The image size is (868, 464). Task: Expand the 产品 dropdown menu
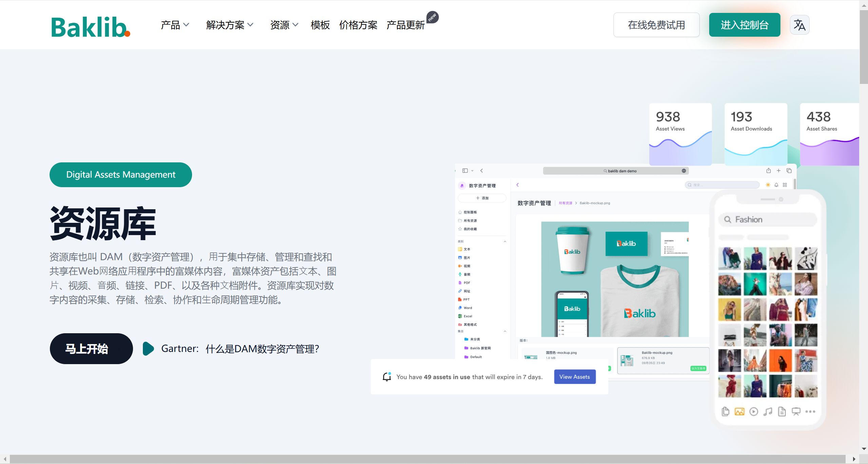(174, 25)
